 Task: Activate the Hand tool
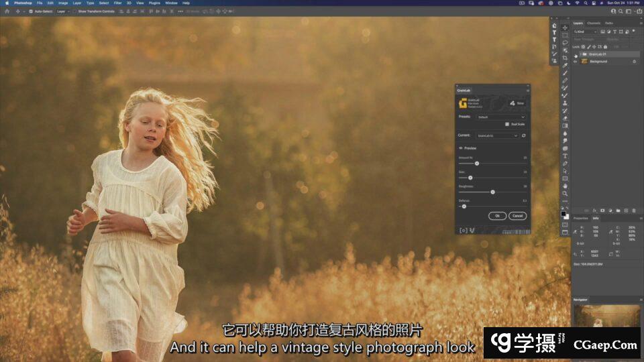[x=565, y=186]
